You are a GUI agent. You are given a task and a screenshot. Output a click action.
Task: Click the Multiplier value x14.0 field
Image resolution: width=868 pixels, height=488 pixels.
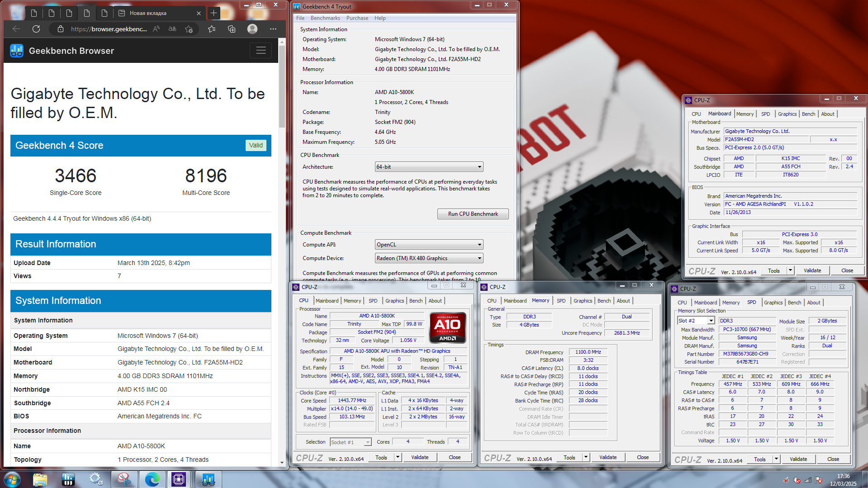[x=352, y=408]
